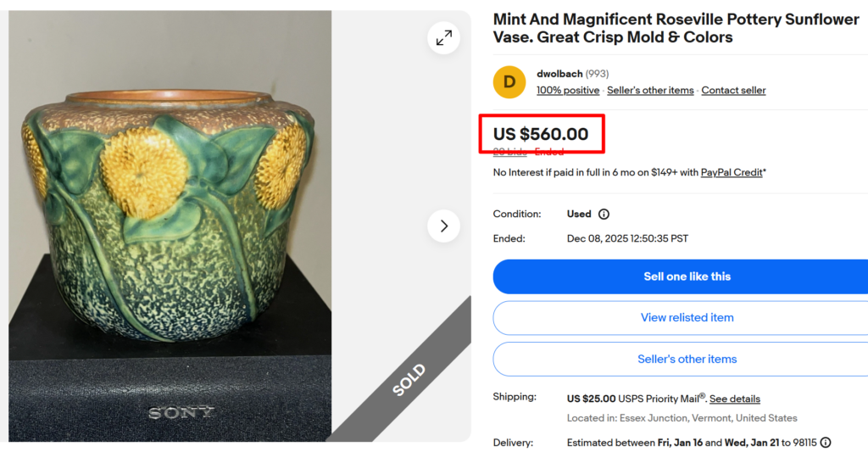Click the Seller's other items outlined button
Screen dimensions: 868x452
pyautogui.click(x=687, y=360)
